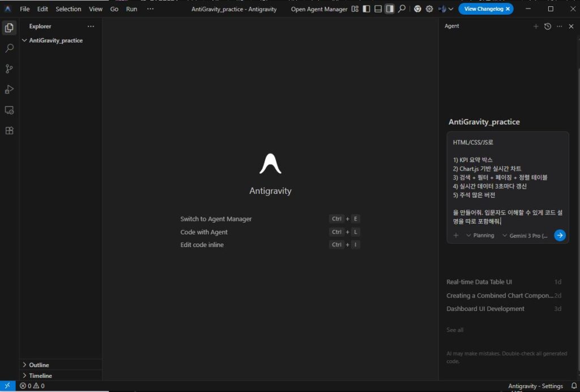Select the Search icon in the activity bar

pos(8,48)
